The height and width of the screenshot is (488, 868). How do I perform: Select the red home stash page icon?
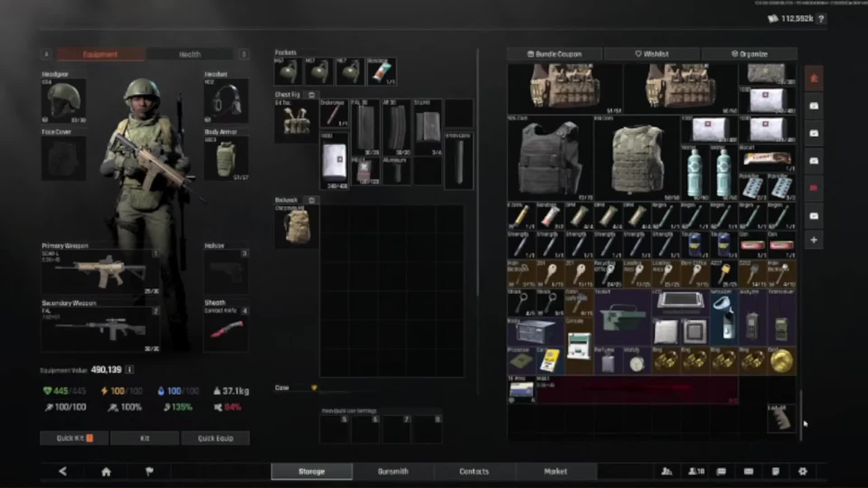point(814,79)
